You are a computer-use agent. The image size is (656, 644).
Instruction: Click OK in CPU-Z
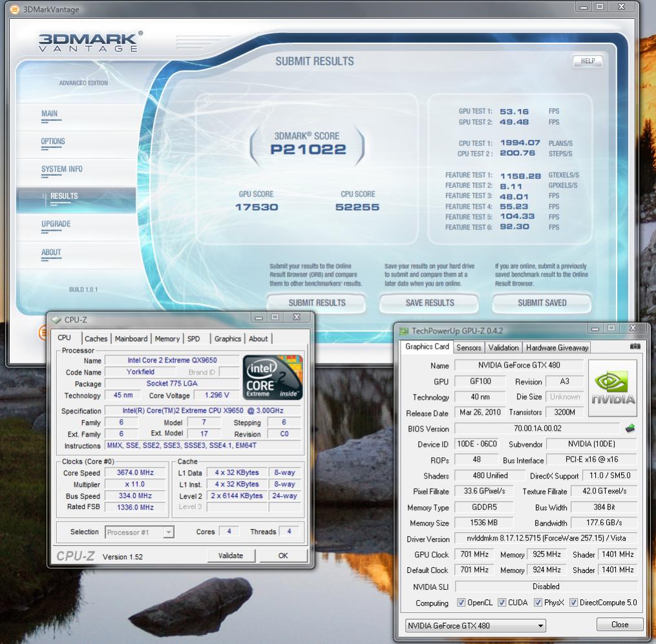(283, 556)
